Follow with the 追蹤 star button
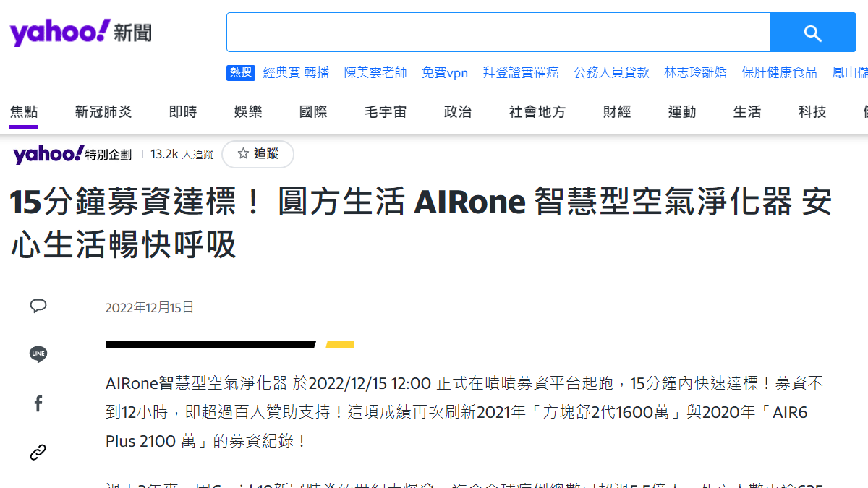 click(258, 154)
